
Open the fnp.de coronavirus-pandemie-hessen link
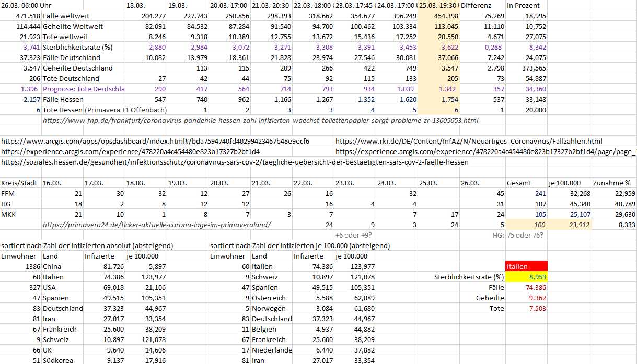pyautogui.click(x=260, y=120)
